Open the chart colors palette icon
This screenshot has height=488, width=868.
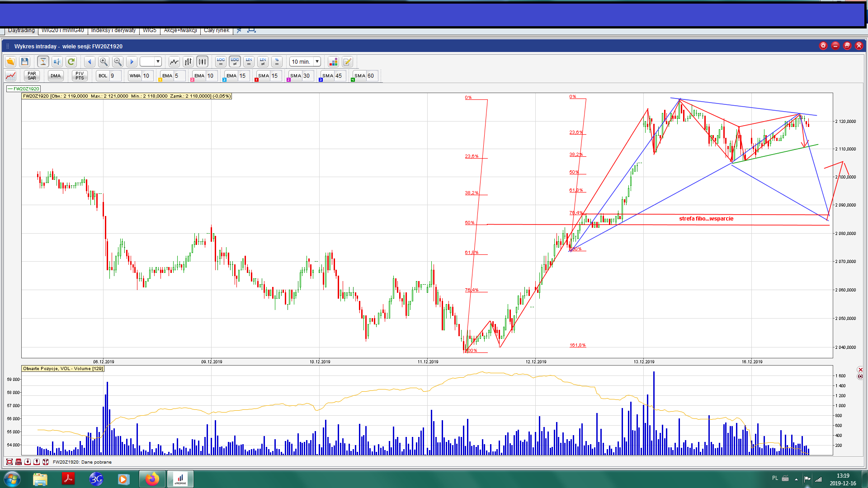pyautogui.click(x=333, y=62)
